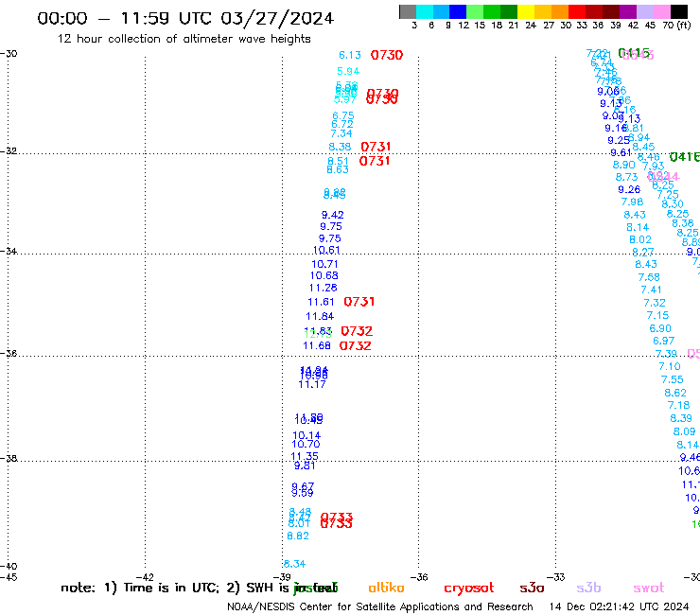Click the wave height value 5.94

(x=348, y=71)
